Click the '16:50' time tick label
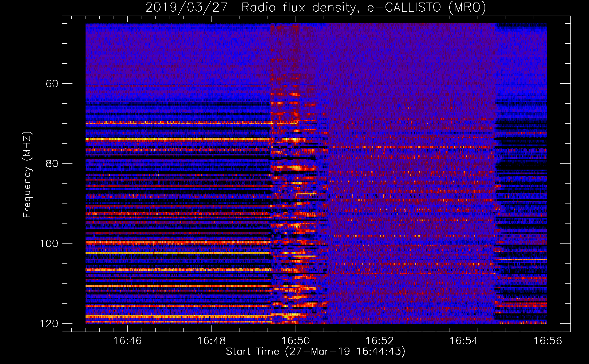 click(296, 341)
